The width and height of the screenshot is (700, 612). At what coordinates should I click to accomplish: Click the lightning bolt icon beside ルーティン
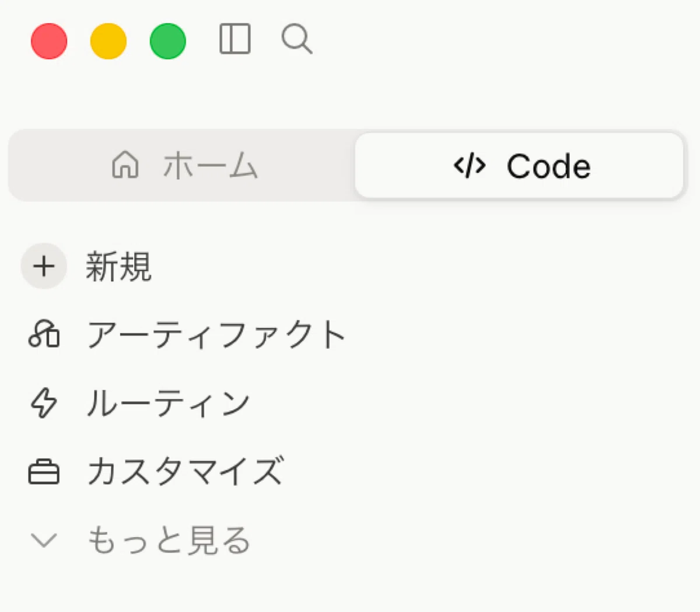click(x=44, y=403)
